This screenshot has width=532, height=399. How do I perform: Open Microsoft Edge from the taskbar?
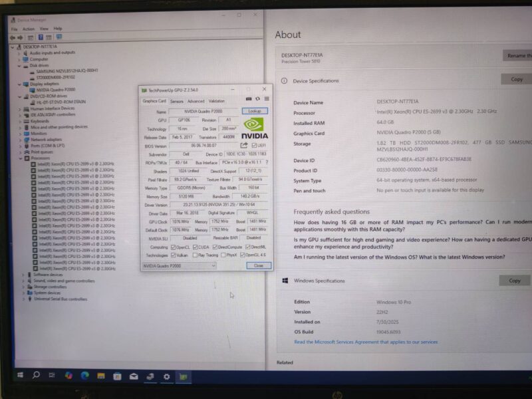pyautogui.click(x=85, y=376)
